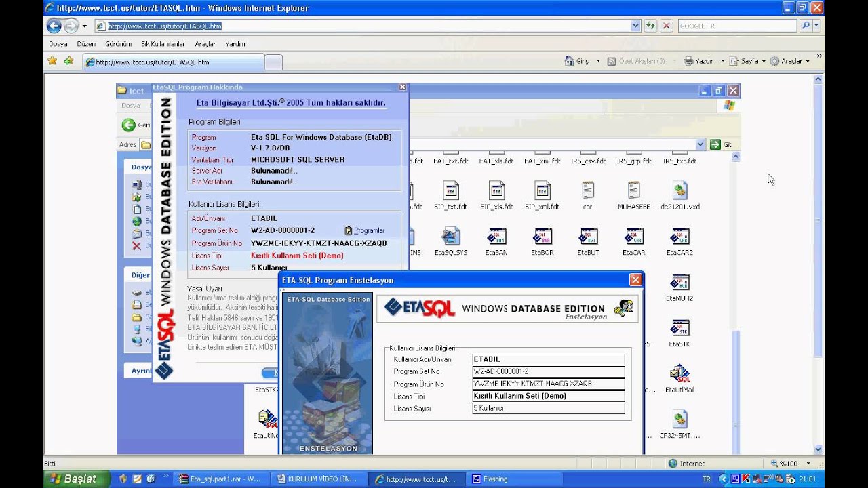Select the CP3245MT file icon

(x=679, y=420)
